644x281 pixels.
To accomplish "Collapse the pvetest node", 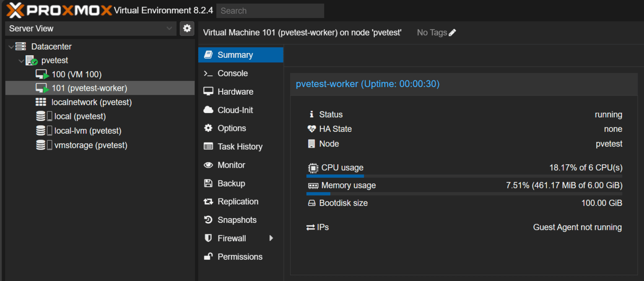I will [21, 61].
